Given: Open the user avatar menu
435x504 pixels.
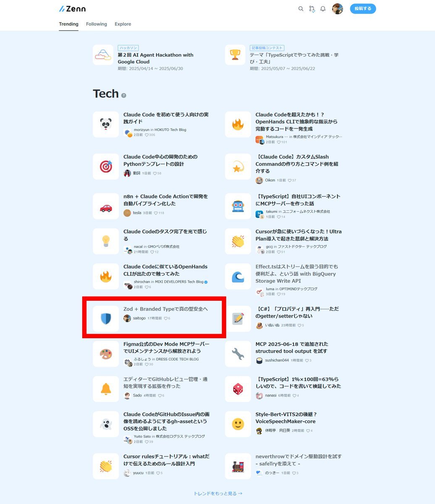Looking at the screenshot, I should [x=338, y=9].
